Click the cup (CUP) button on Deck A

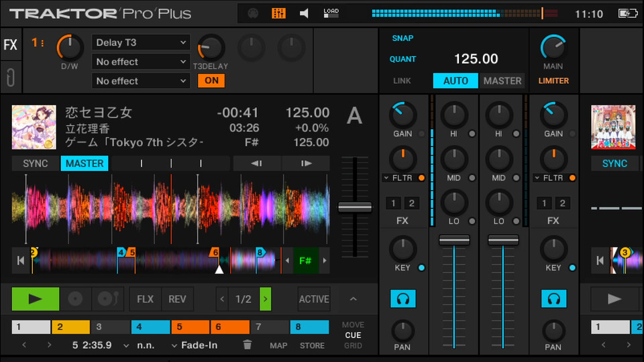[x=107, y=299]
